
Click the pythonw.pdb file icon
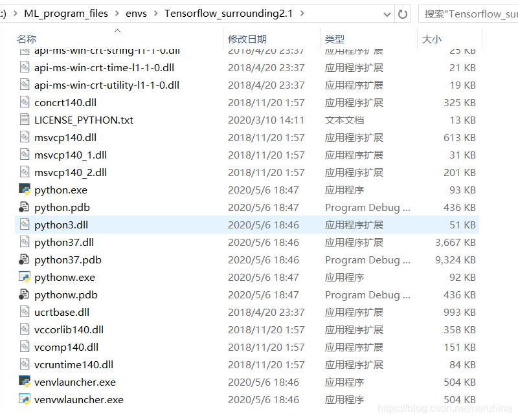pyautogui.click(x=25, y=294)
